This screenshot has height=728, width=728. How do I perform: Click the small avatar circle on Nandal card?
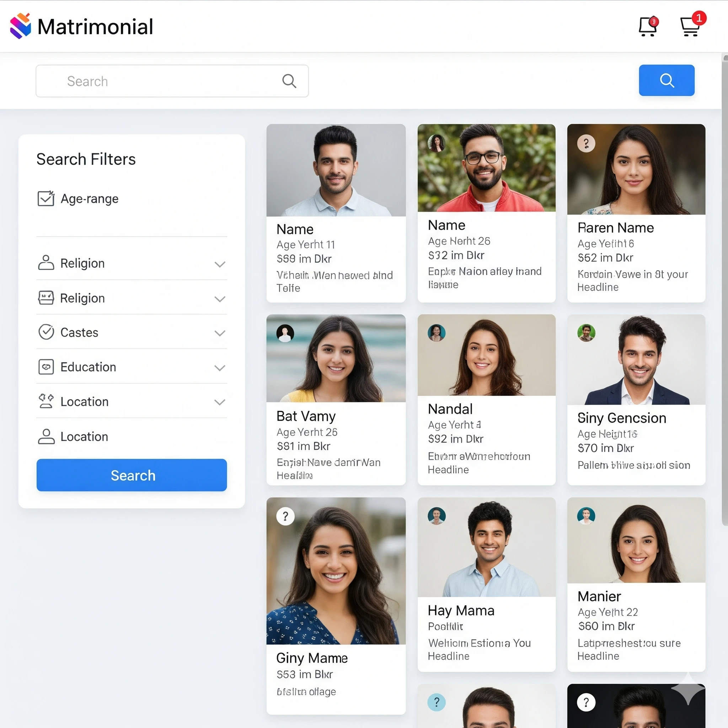point(437,333)
